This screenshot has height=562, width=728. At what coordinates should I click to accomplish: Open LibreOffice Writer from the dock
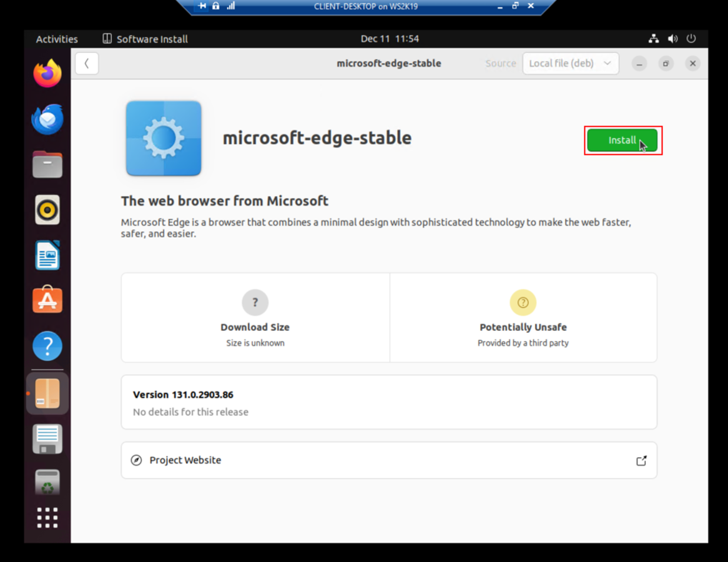(47, 255)
